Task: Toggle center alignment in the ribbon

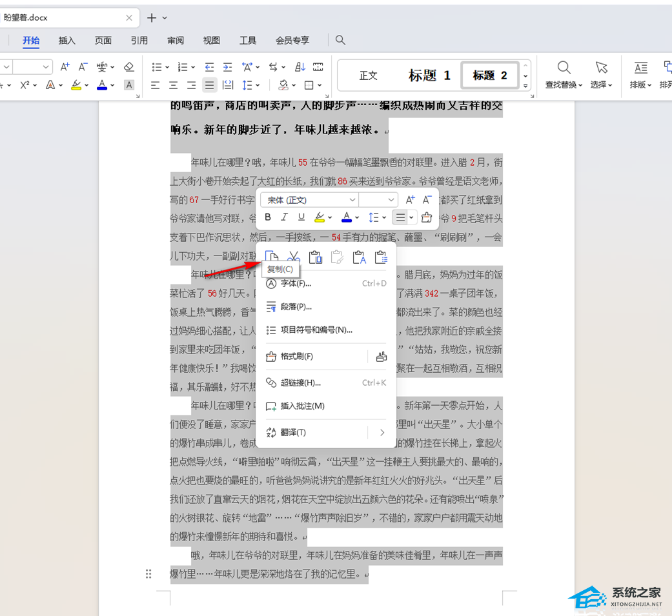Action: [173, 84]
